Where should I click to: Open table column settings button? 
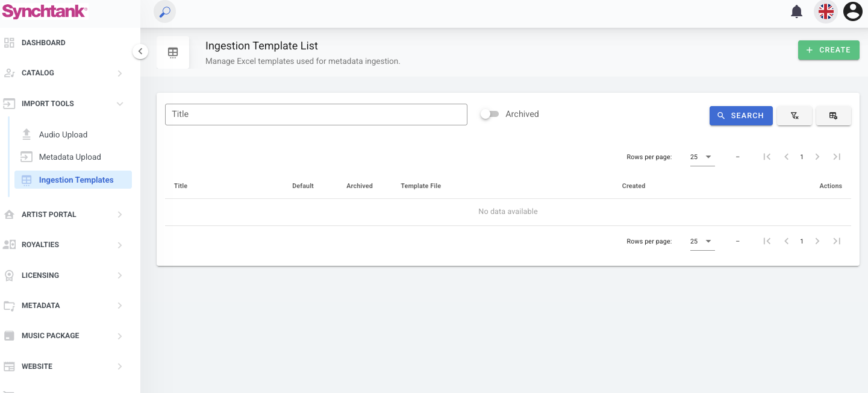834,116
